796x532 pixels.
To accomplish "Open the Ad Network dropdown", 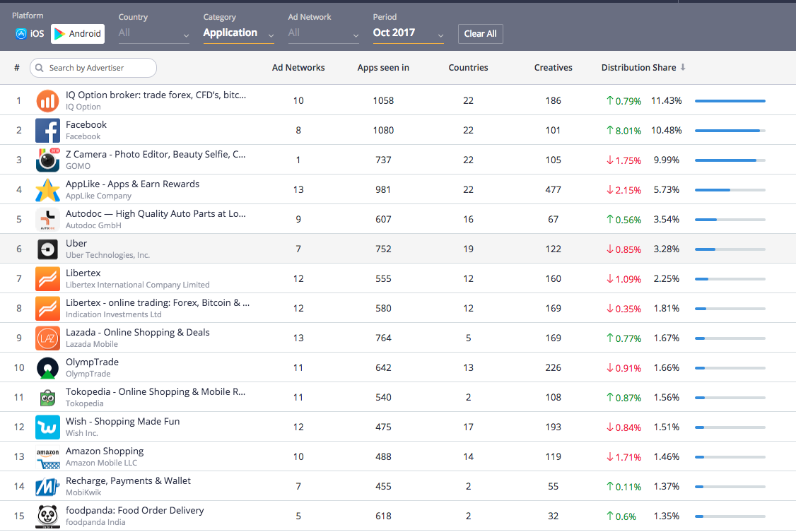I will [x=323, y=33].
